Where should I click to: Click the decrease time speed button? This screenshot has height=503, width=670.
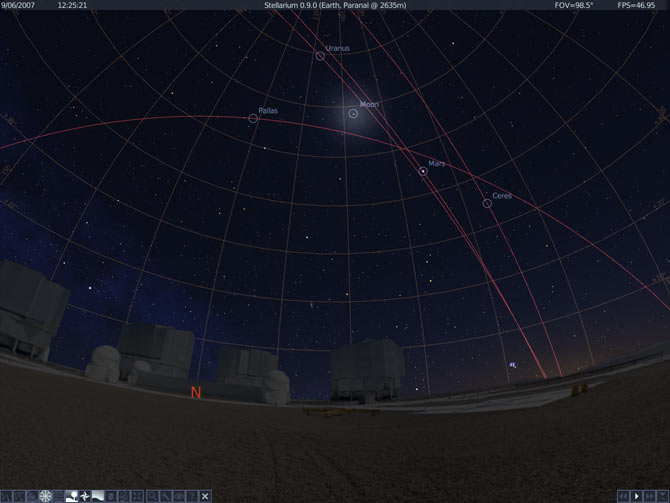pyautogui.click(x=623, y=496)
